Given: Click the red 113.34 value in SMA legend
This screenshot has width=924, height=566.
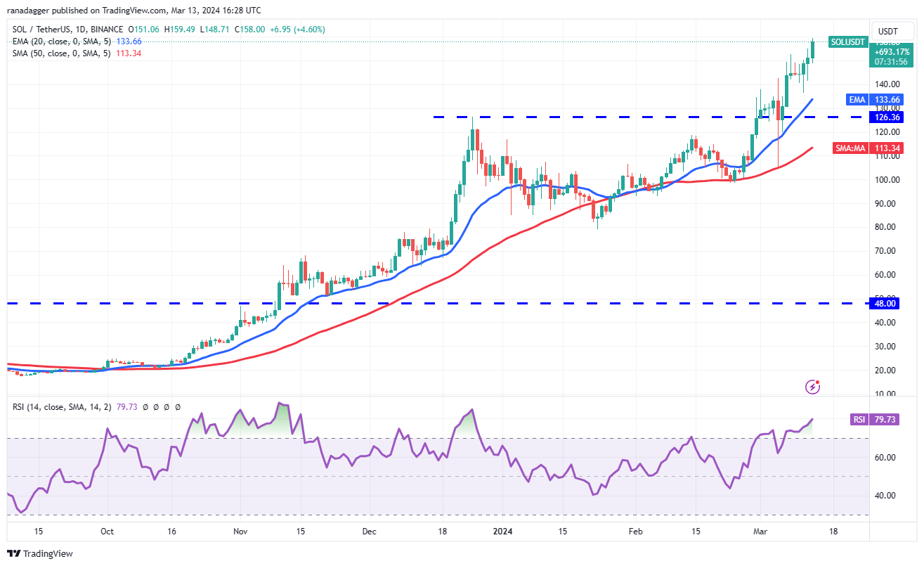Looking at the screenshot, I should 127,53.
